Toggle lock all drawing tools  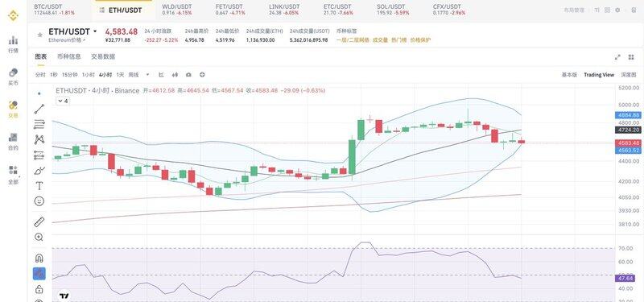[x=39, y=289]
